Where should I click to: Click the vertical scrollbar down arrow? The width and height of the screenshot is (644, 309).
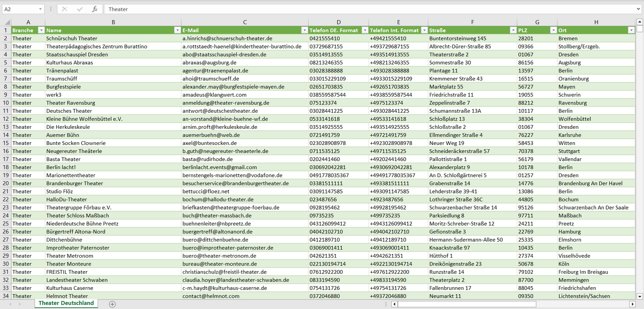[640, 296]
